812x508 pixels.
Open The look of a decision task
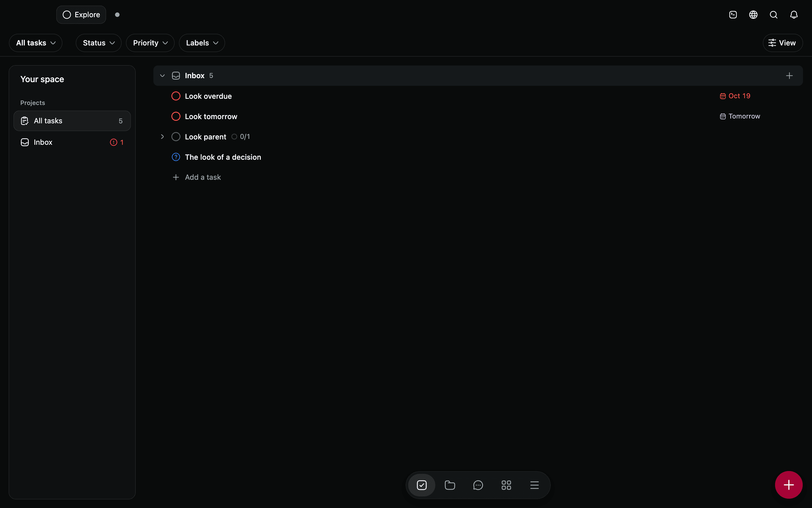point(223,157)
